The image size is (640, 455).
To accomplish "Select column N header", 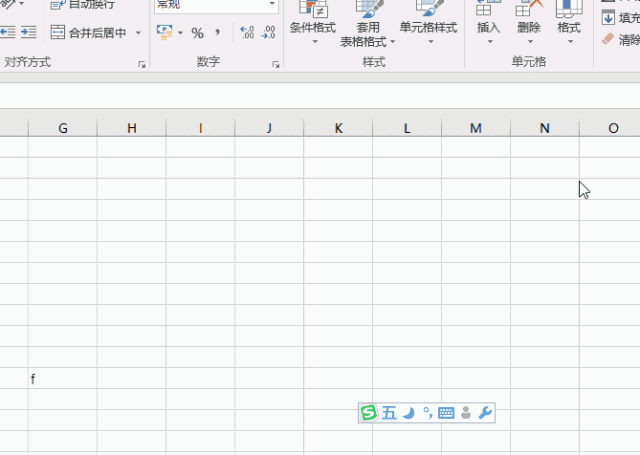I will (544, 128).
